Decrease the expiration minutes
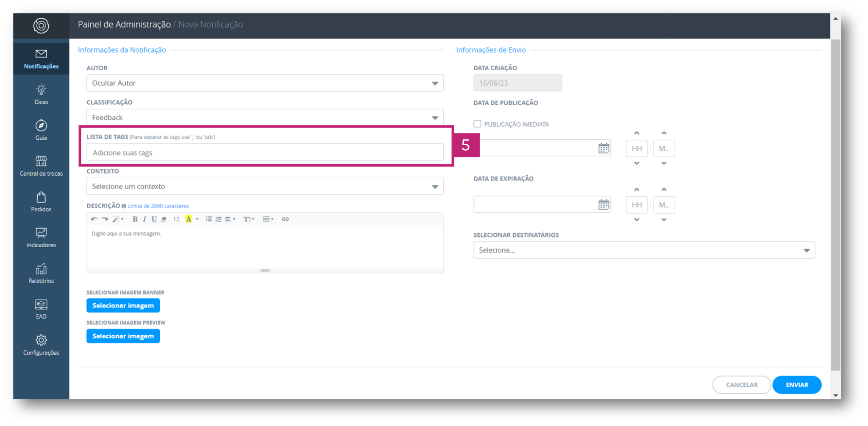The height and width of the screenshot is (426, 868). pos(664,220)
